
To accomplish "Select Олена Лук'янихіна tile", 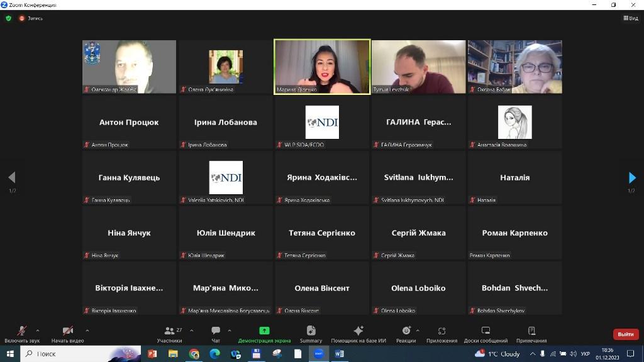I will (x=226, y=67).
